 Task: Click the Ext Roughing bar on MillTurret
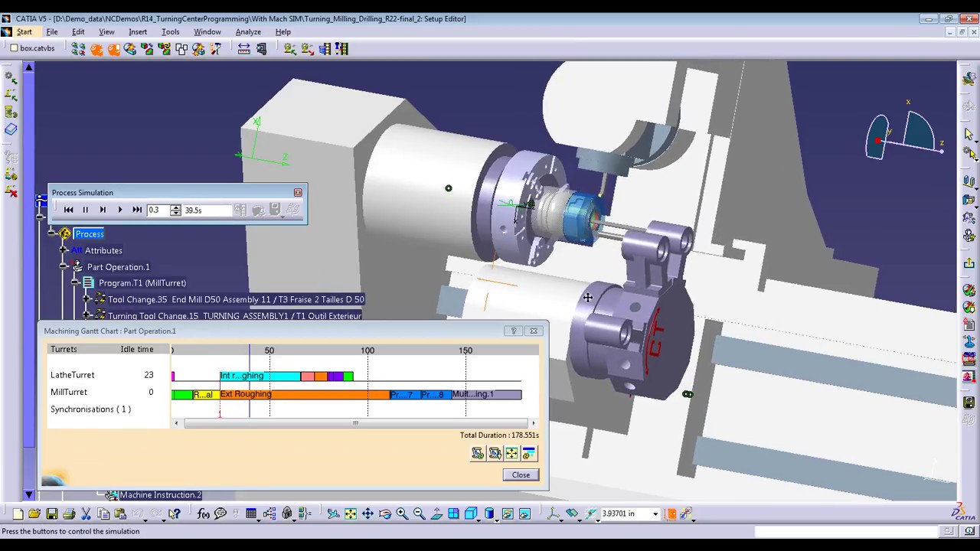(x=305, y=394)
